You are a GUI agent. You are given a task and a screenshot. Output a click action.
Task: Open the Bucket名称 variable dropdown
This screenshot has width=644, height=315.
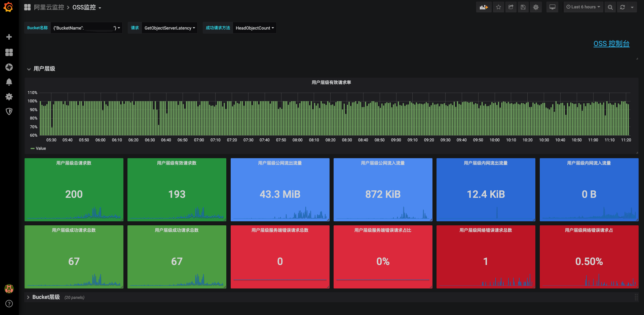(87, 28)
